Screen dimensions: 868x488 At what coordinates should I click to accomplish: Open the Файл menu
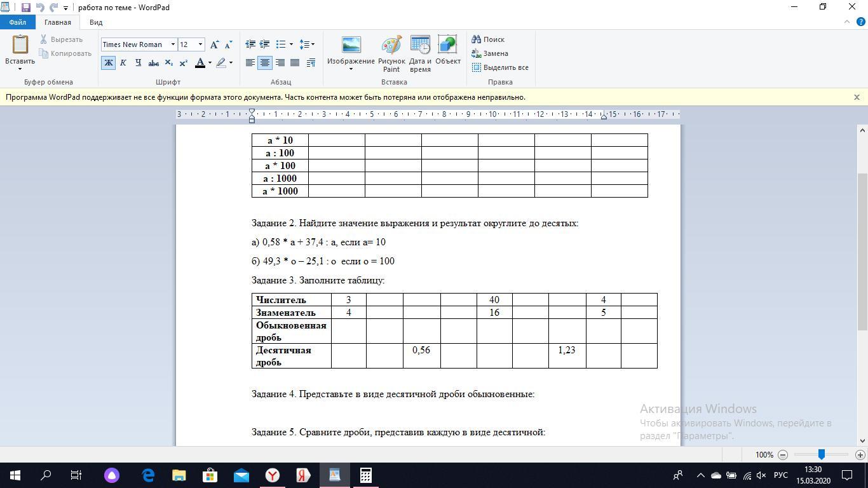tap(17, 22)
